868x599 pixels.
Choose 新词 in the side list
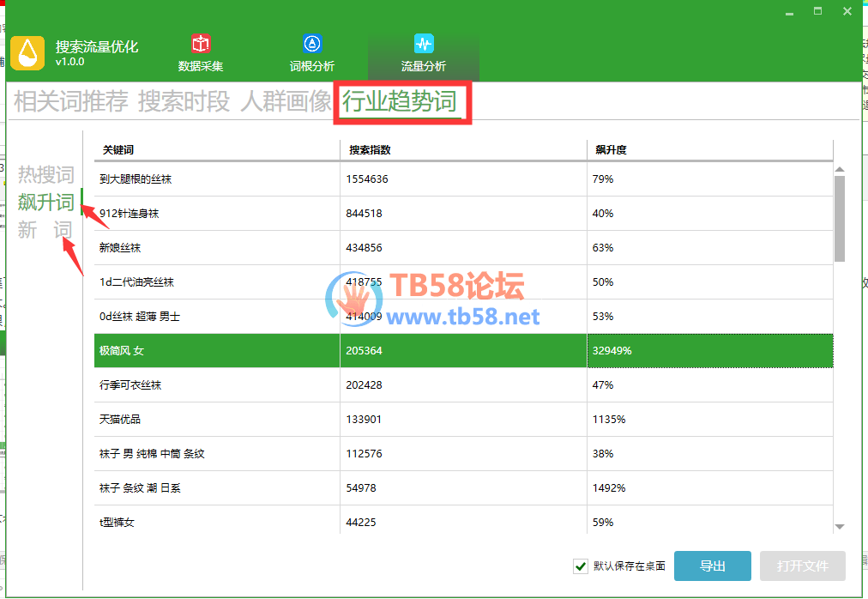[x=45, y=230]
